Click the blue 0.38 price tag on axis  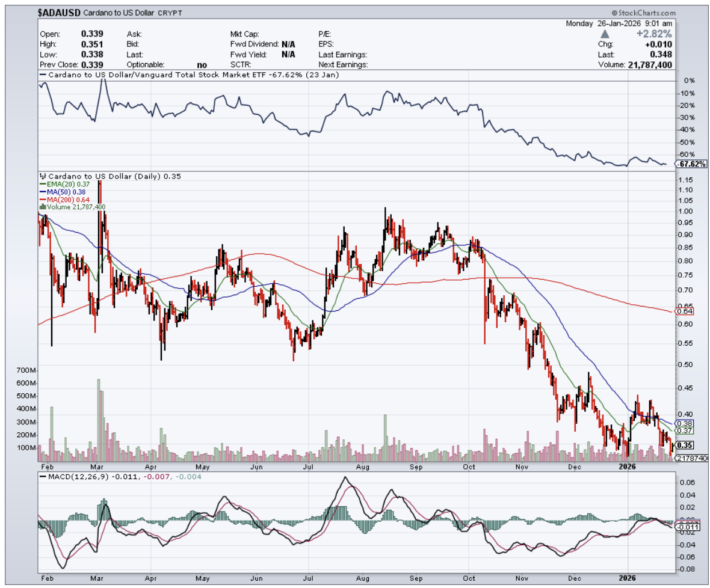point(685,423)
